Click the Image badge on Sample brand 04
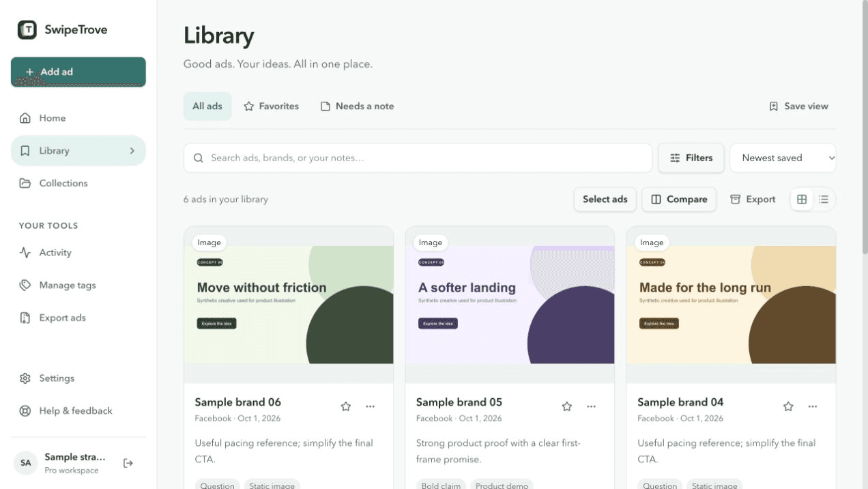 [x=652, y=242]
